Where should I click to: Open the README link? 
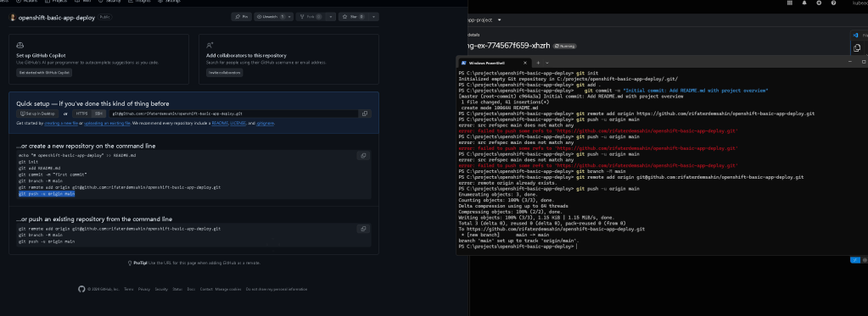click(219, 123)
